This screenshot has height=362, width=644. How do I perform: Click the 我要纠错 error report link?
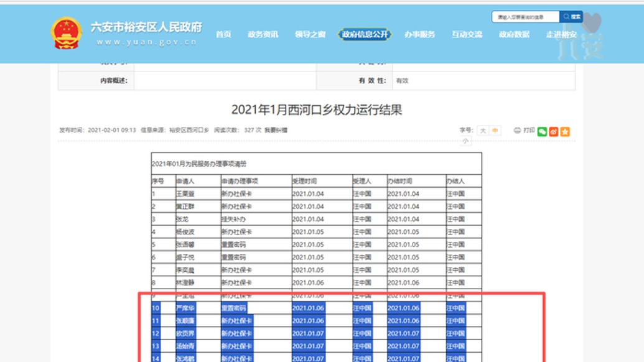pyautogui.click(x=276, y=130)
